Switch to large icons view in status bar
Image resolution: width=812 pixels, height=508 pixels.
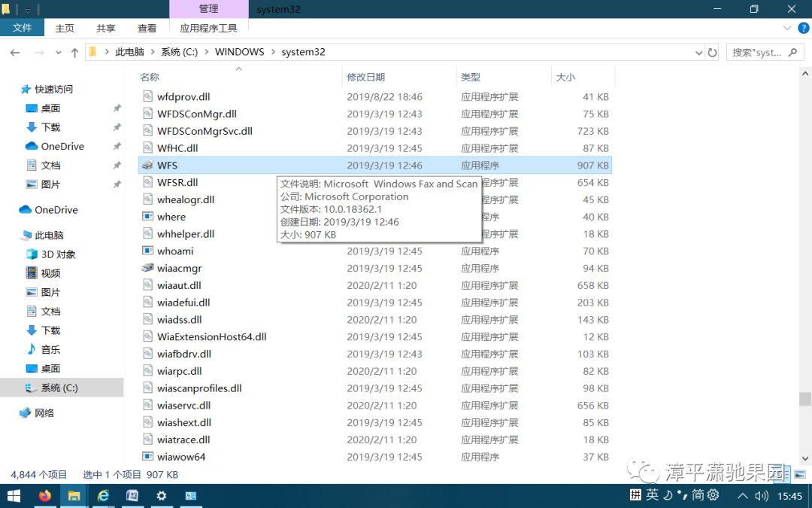pyautogui.click(x=801, y=475)
